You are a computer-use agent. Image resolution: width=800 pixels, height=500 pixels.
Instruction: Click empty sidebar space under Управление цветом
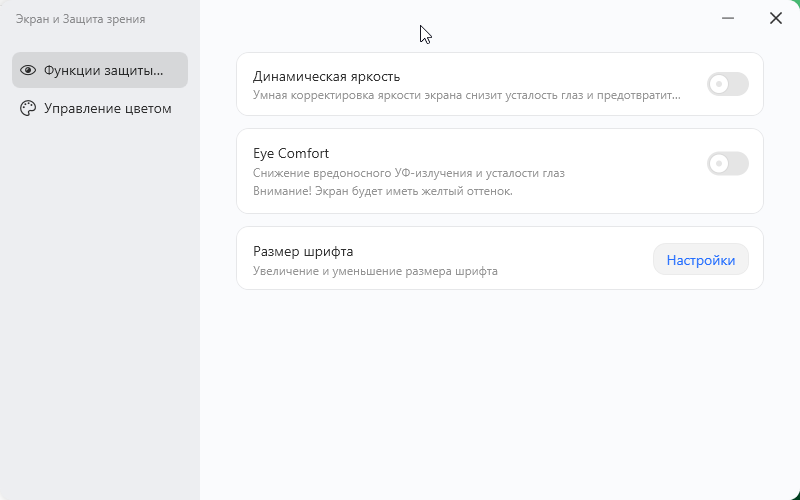(x=100, y=300)
